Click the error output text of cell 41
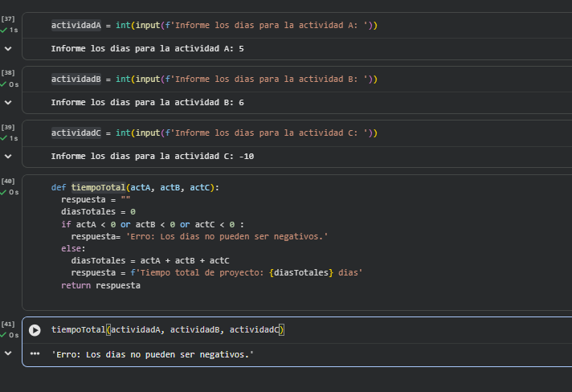This screenshot has width=572, height=392. coord(153,354)
